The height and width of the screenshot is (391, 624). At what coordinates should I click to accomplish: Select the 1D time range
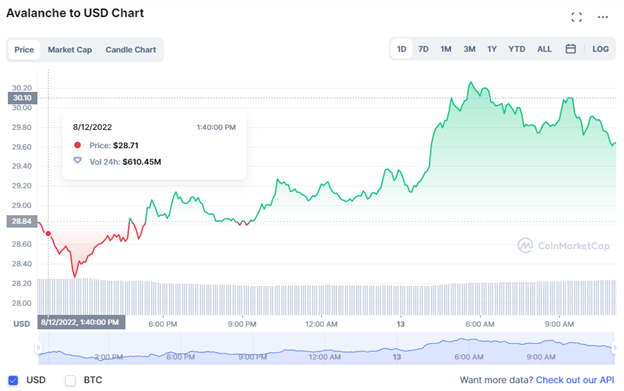pyautogui.click(x=402, y=49)
